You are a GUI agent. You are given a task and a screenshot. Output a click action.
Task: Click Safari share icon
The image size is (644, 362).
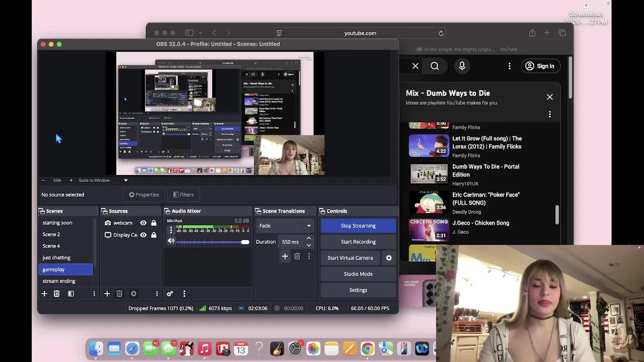(532, 33)
